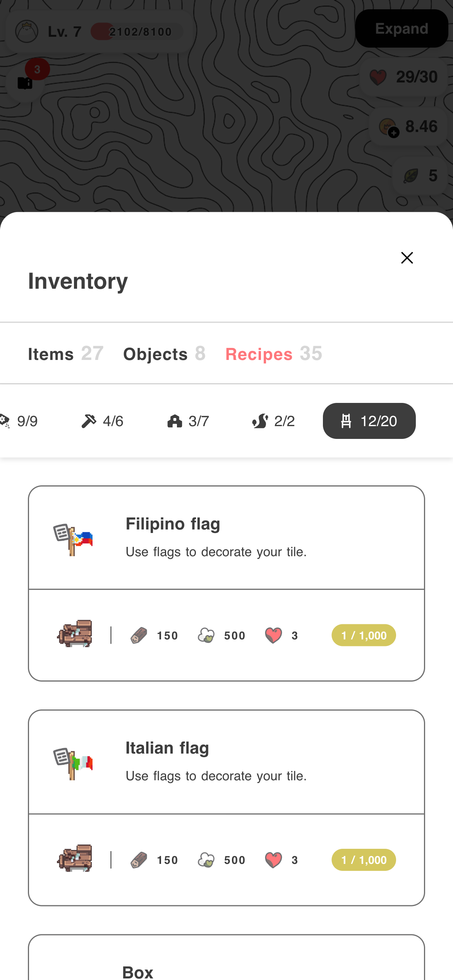Image resolution: width=453 pixels, height=980 pixels.
Task: Click the workbench icon under Filipino flag
Action: (75, 634)
